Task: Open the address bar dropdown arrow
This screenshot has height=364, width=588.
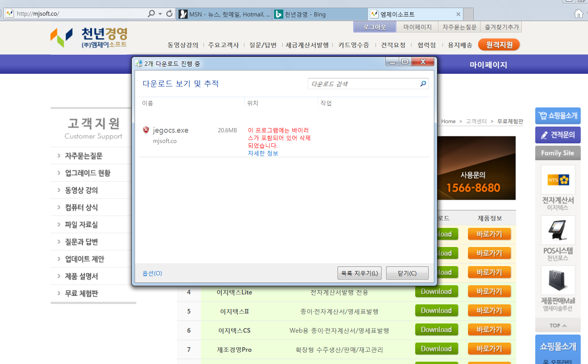Action: tap(160, 14)
